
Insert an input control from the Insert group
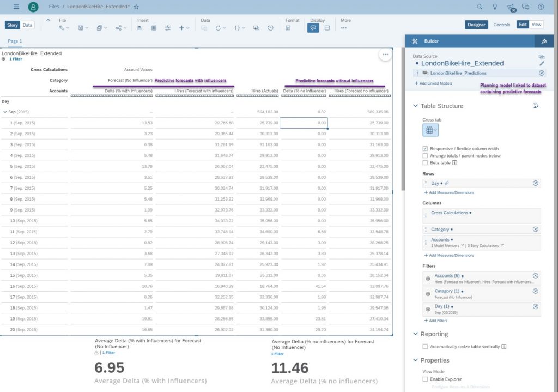[168, 28]
